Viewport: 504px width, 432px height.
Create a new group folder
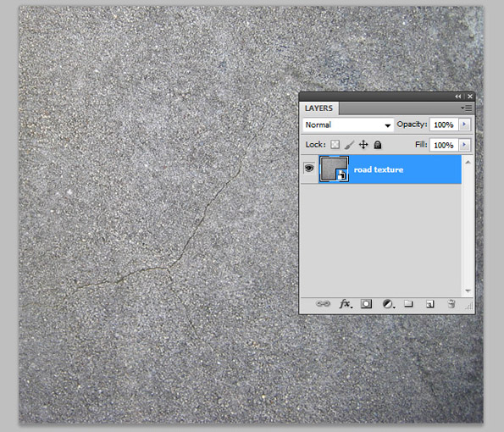(x=408, y=303)
